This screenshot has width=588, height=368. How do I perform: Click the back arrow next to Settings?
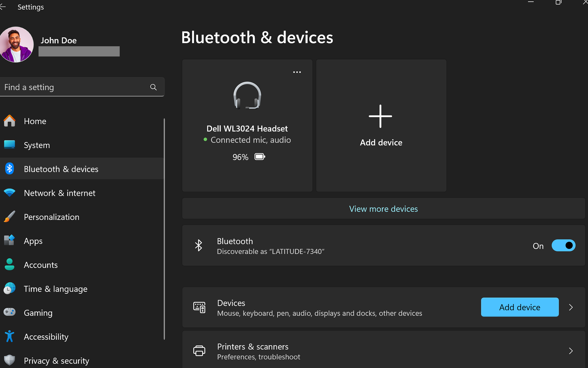pyautogui.click(x=3, y=7)
